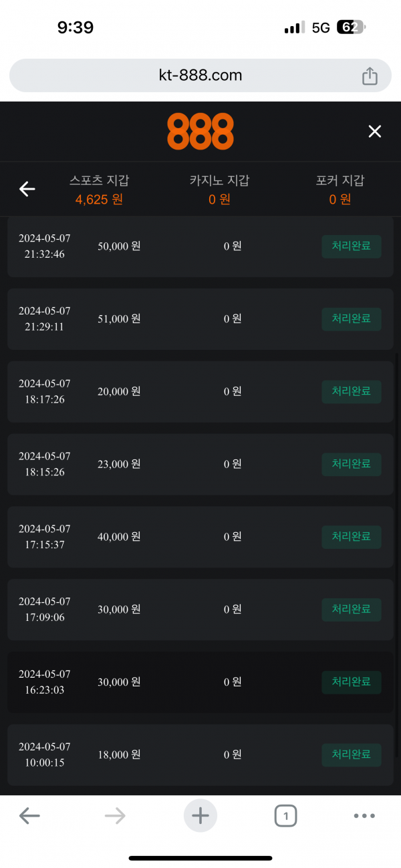Open the 40,000 원 transaction row
This screenshot has width=401, height=868.
pos(200,537)
